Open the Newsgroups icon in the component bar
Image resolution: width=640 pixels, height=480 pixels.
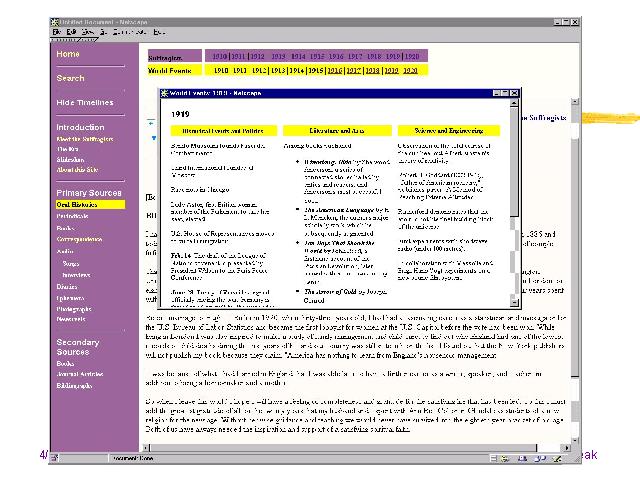540,459
